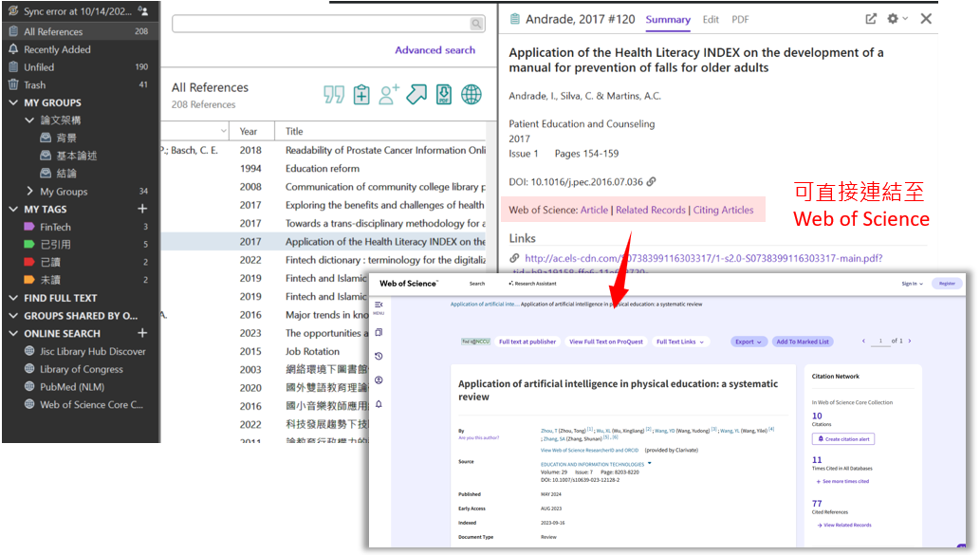The height and width of the screenshot is (555, 980).
Task: Open the 背景 group
Action: [66, 138]
